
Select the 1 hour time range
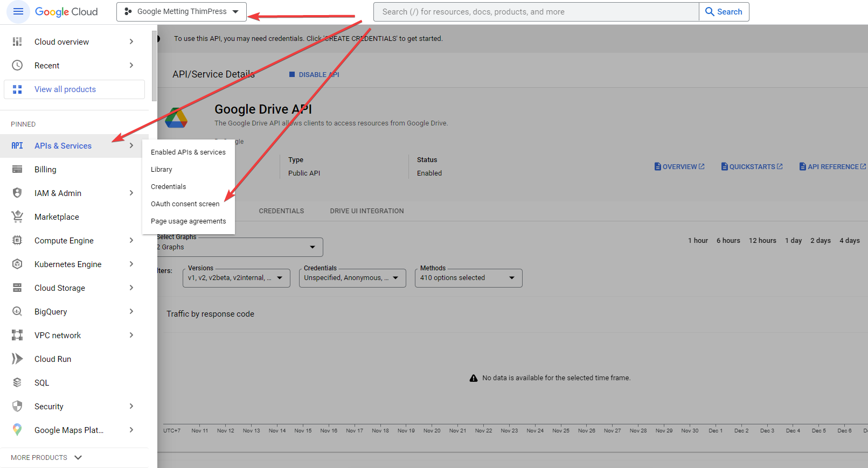[x=698, y=241]
